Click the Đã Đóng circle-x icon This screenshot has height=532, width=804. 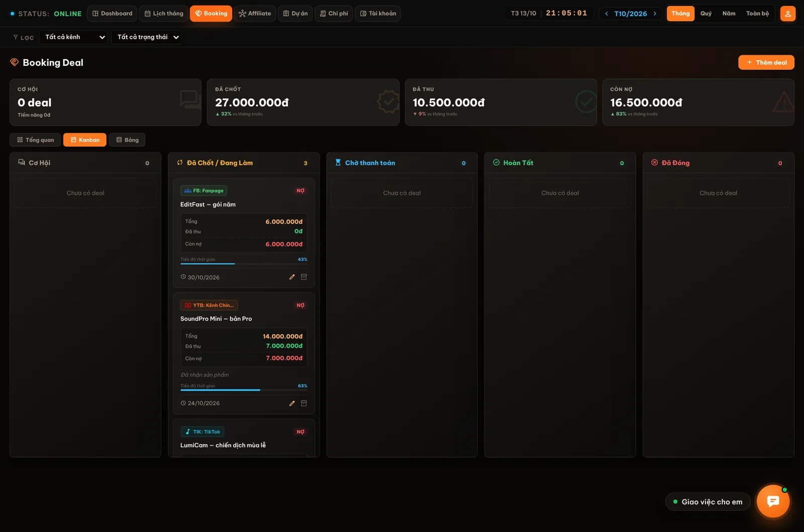click(x=655, y=162)
